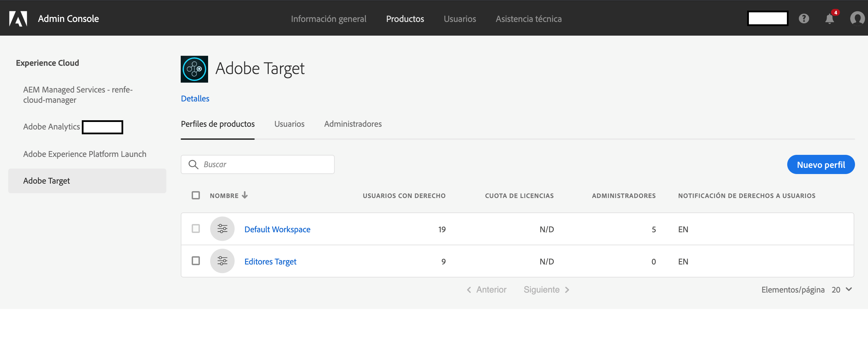Open the Adobe Target product icon
This screenshot has height=346, width=868.
coord(194,69)
